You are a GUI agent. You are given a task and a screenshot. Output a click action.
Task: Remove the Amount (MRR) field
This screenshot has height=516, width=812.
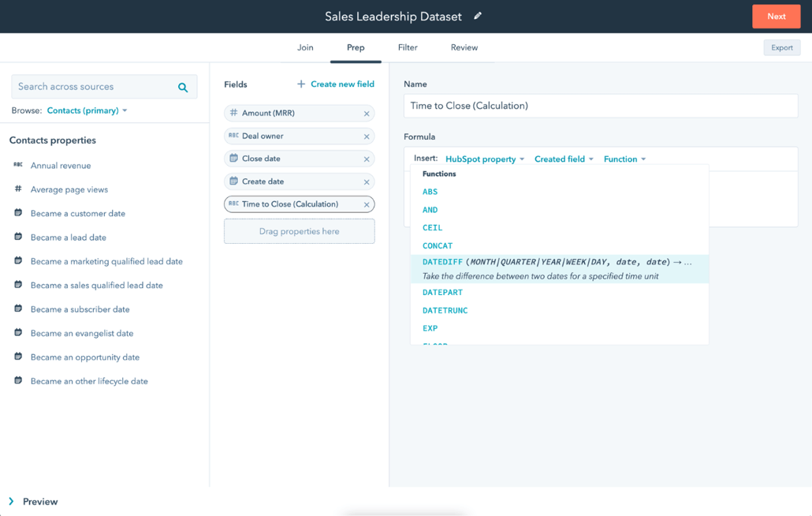(x=367, y=114)
